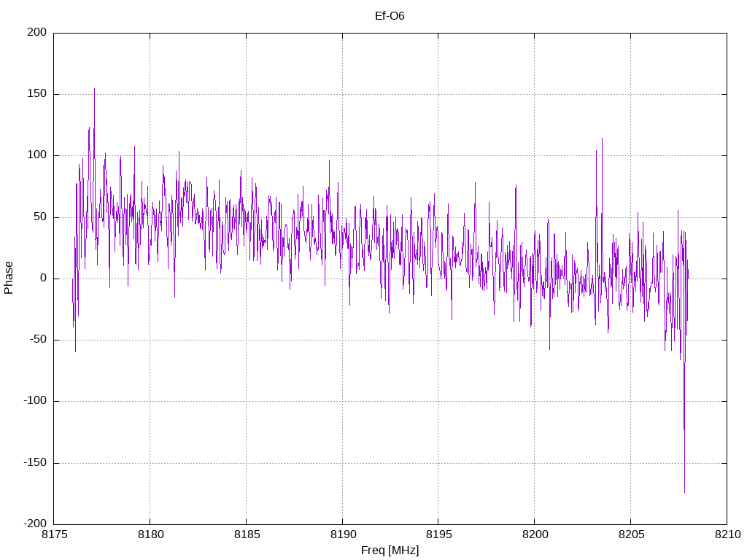Click the -200 y-axis tick label
Viewport: 747px width, 560px height.
(35, 524)
